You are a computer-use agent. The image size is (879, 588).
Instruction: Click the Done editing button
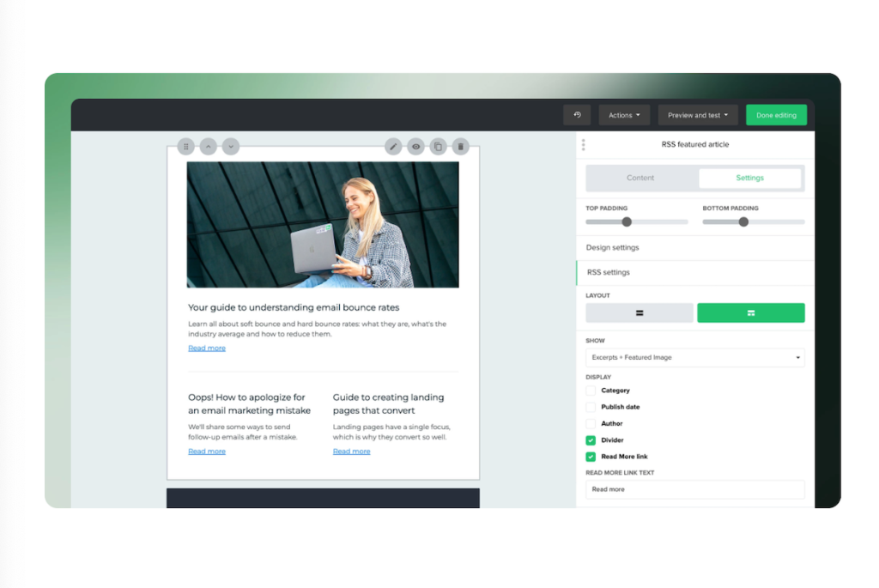[776, 115]
